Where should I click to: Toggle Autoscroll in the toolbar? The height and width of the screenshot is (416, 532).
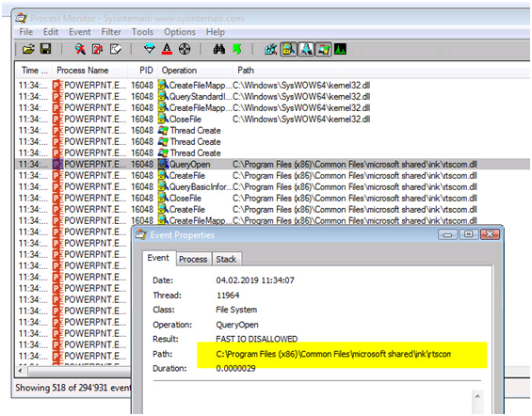coord(98,50)
